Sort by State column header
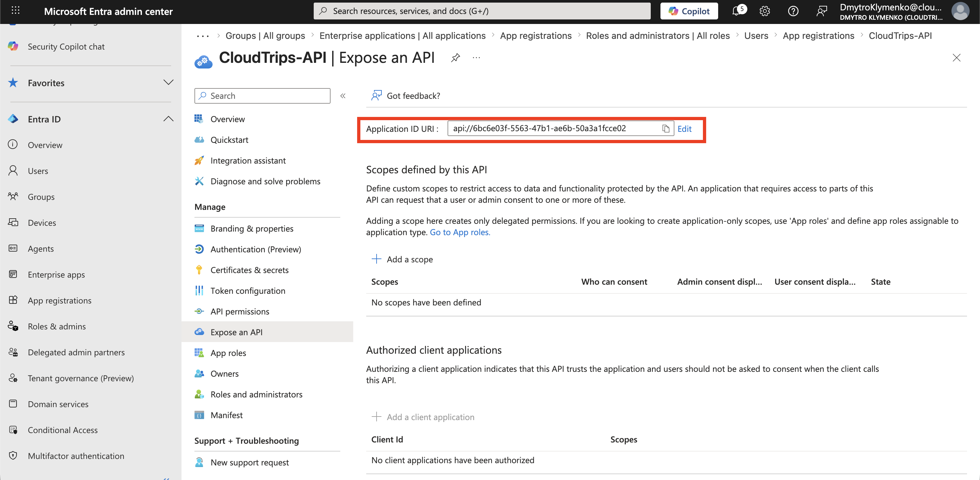980x480 pixels. (881, 281)
